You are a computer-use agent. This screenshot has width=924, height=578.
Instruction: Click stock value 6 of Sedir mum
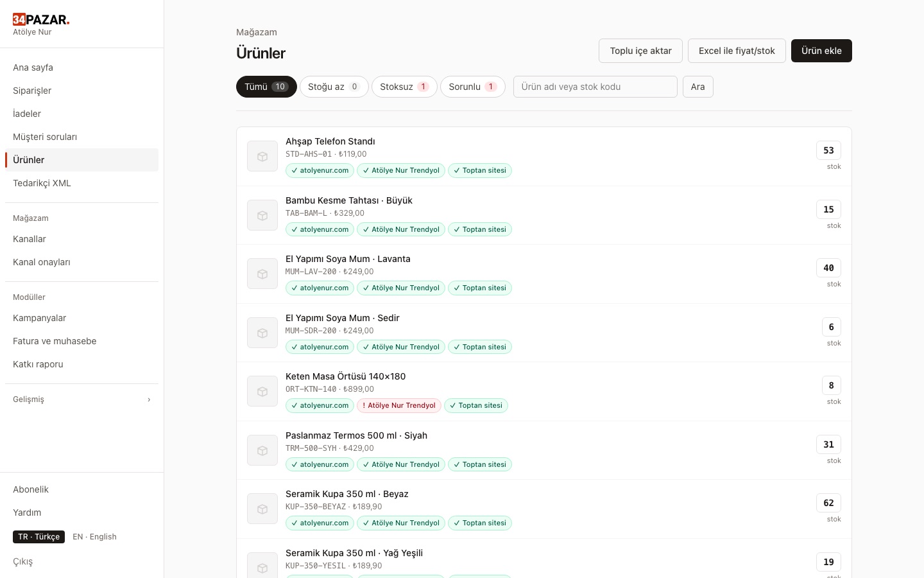point(831,327)
